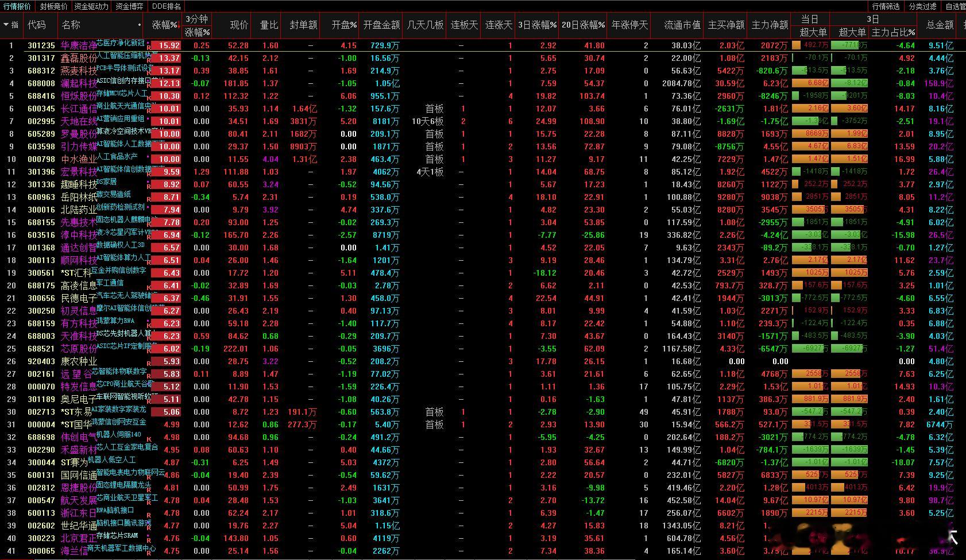Sort by the 流通市值 column header
Image resolution: width=966 pixels, height=560 pixels.
coord(682,25)
